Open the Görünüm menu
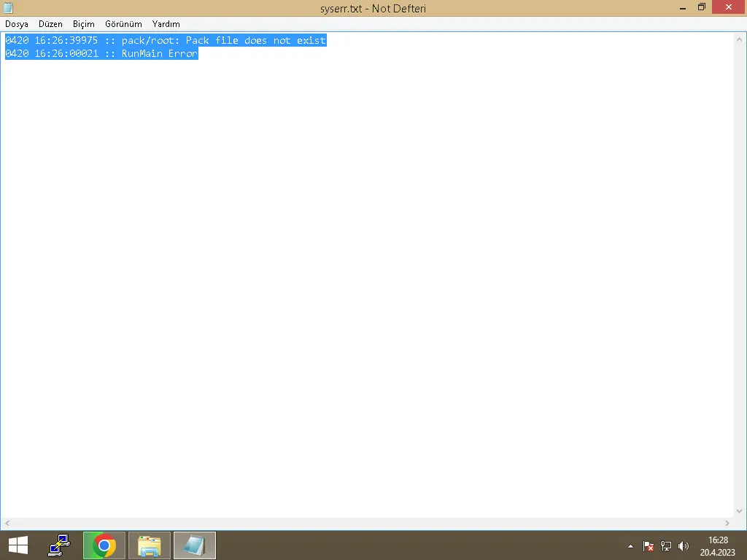 tap(123, 23)
